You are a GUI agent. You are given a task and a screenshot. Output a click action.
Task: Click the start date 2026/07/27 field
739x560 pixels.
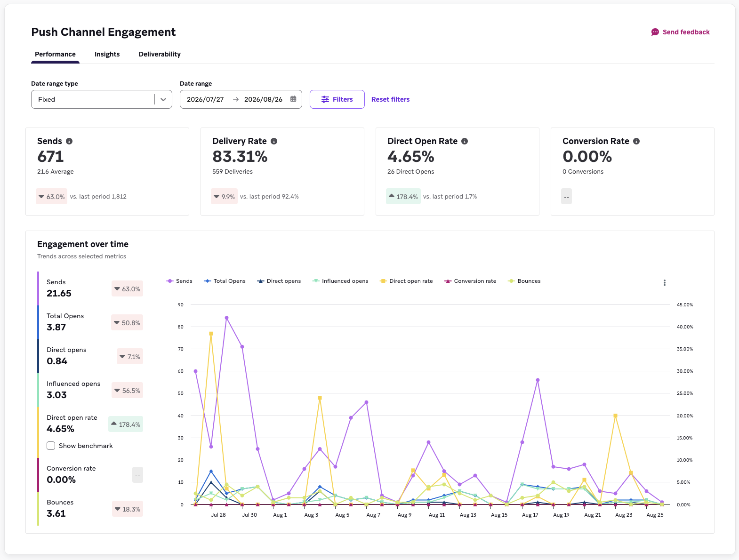tap(205, 99)
